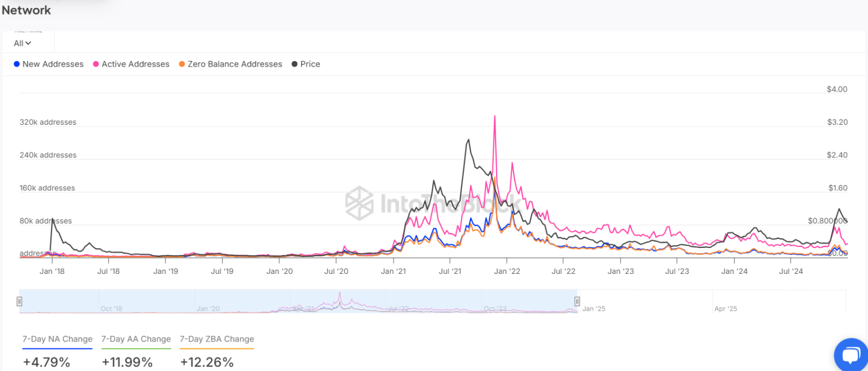
Task: Click the blue New Addresses legend dot
Action: 17,64
